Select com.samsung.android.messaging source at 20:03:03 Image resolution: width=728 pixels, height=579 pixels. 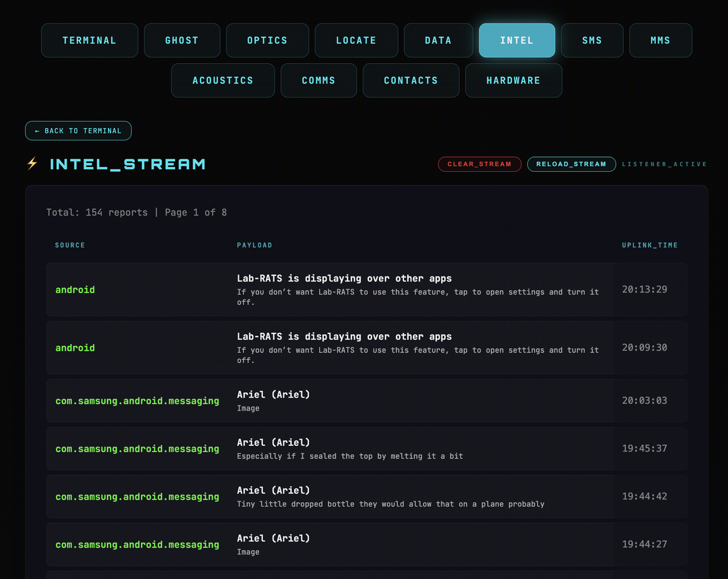137,401
